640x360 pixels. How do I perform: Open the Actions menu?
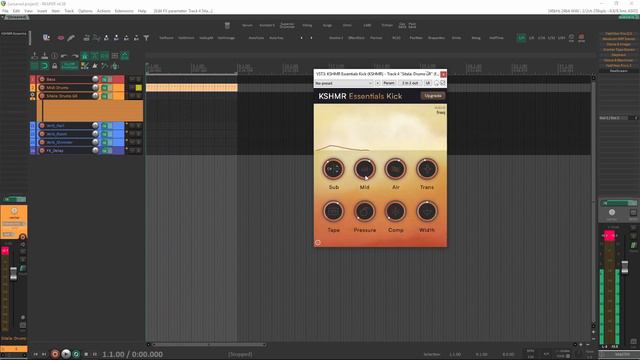click(103, 11)
